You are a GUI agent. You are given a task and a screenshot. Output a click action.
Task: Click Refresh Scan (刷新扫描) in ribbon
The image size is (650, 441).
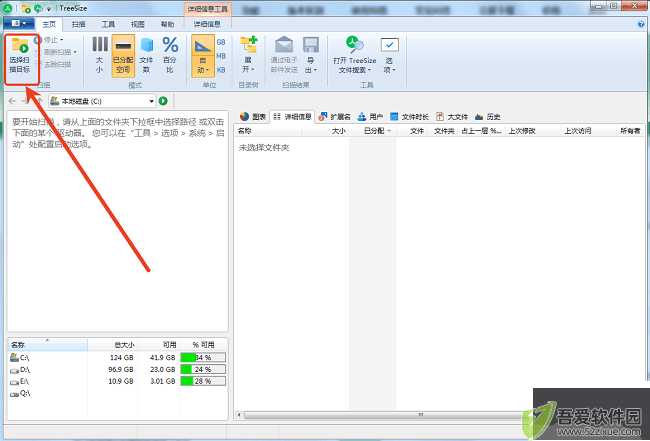(55, 52)
